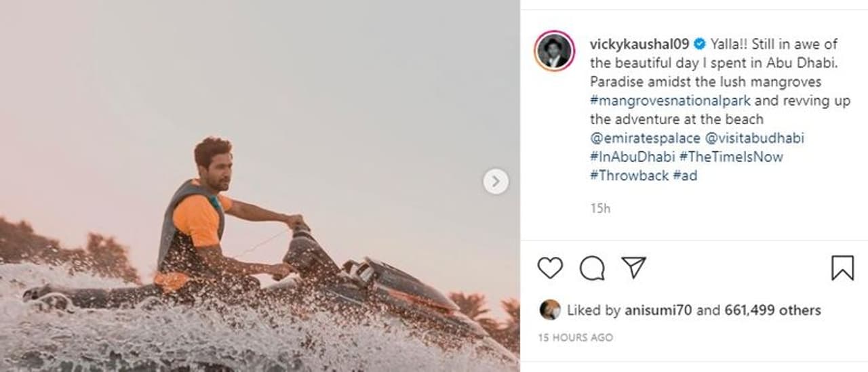Screen dimensions: 868x372
Task: Open the #Throwback hashtag
Action: point(629,175)
